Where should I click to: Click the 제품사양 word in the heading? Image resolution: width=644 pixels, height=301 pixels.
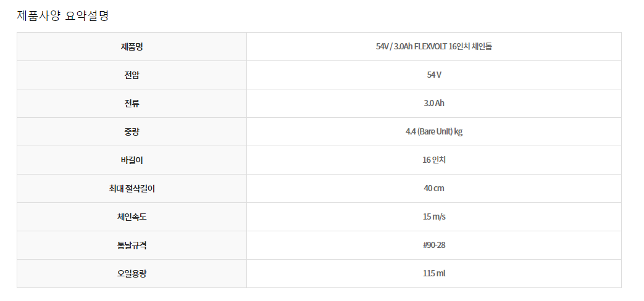coord(38,15)
